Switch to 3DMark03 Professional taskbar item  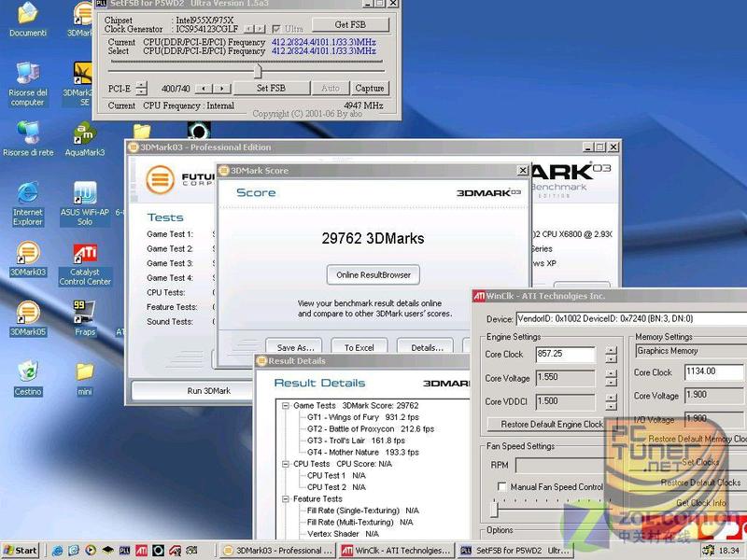[277, 551]
